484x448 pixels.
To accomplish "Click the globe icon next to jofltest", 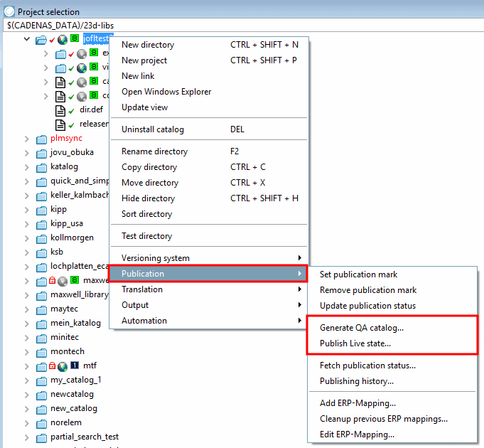I will pyautogui.click(x=63, y=40).
